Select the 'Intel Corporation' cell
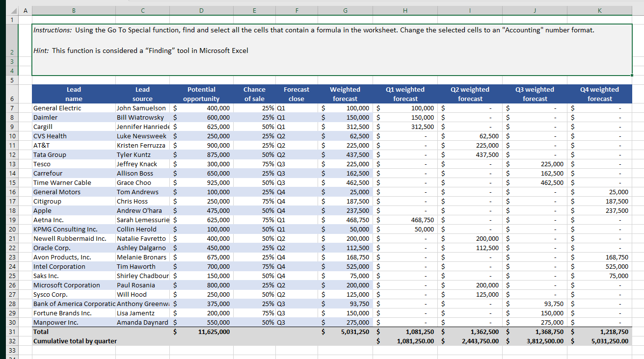The image size is (644, 359). pos(74,266)
